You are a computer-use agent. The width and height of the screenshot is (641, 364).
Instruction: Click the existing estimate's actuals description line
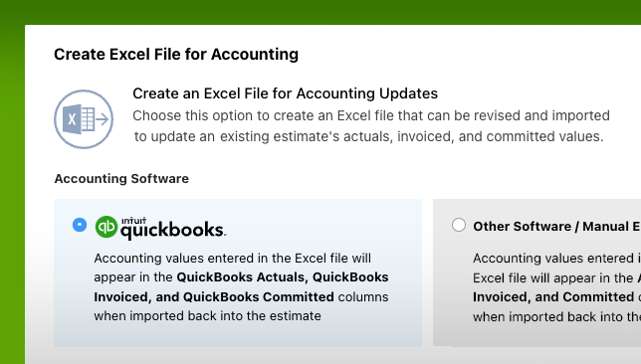(368, 136)
